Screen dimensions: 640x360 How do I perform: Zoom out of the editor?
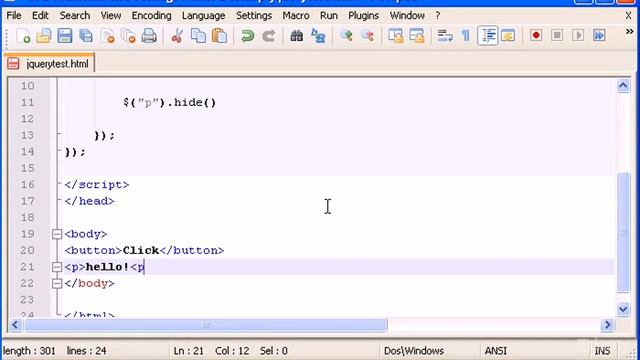pyautogui.click(x=367, y=36)
